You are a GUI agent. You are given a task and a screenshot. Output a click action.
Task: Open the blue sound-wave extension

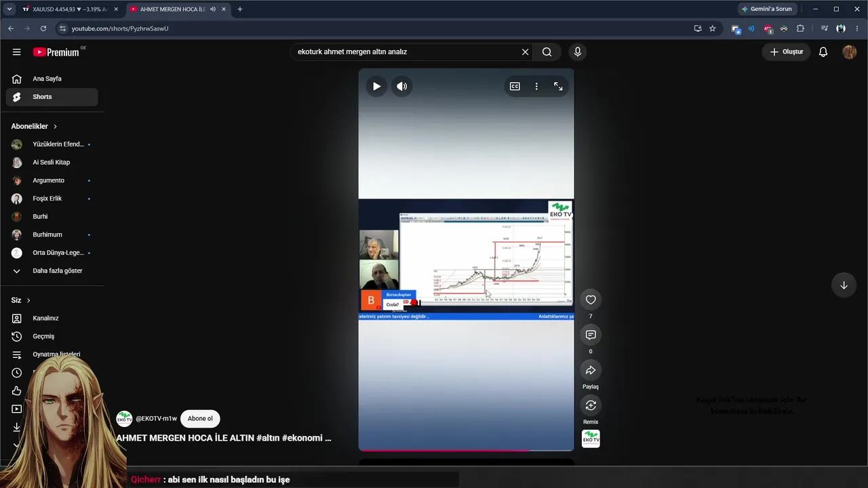point(751,28)
